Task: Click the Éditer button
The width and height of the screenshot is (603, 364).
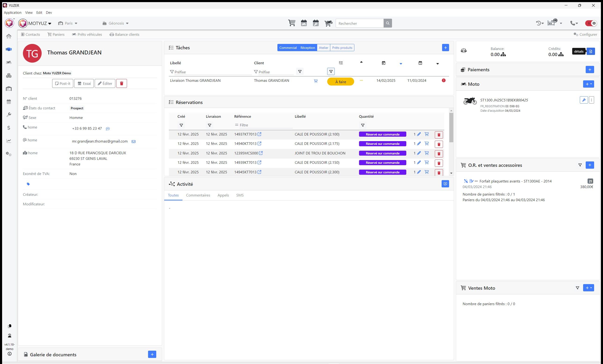Action: [105, 84]
